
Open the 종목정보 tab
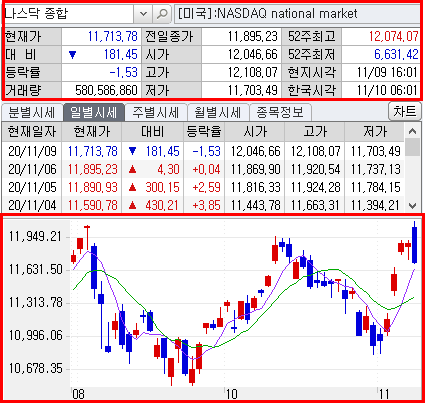click(x=280, y=113)
